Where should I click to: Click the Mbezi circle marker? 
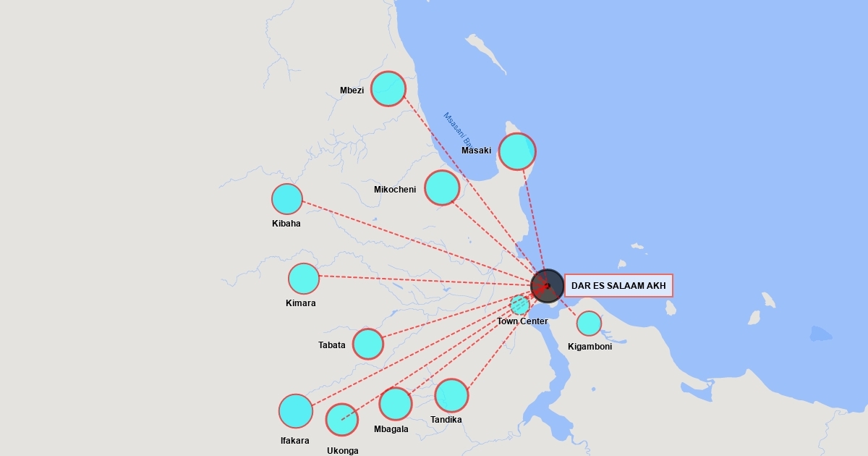(388, 89)
